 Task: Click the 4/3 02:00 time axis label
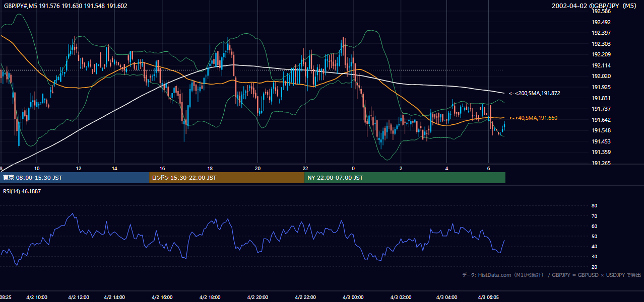(x=401, y=297)
